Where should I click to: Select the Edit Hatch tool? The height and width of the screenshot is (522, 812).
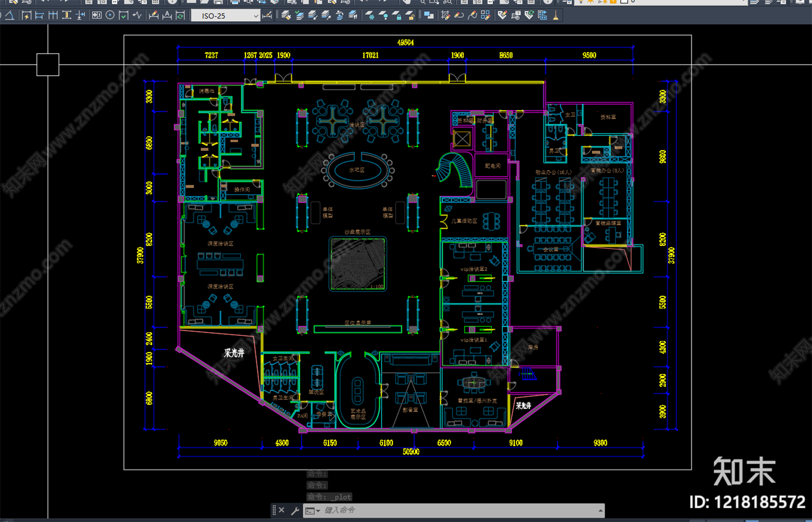pyautogui.click(x=446, y=15)
